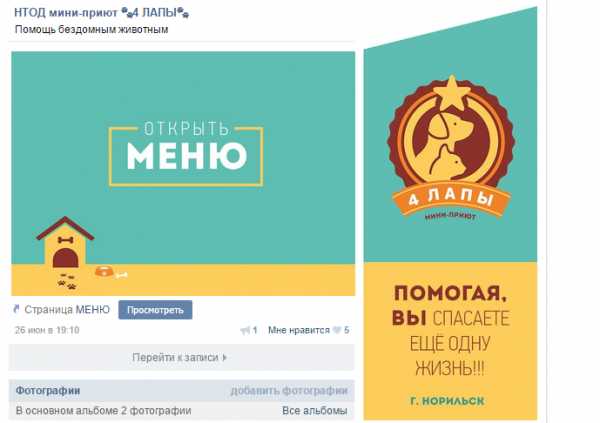Click the Просмотреть button
The height and width of the screenshot is (423, 600).
(x=155, y=310)
